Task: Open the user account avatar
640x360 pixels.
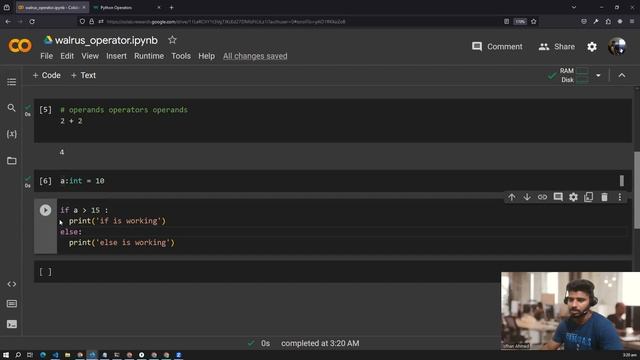Action: (617, 47)
